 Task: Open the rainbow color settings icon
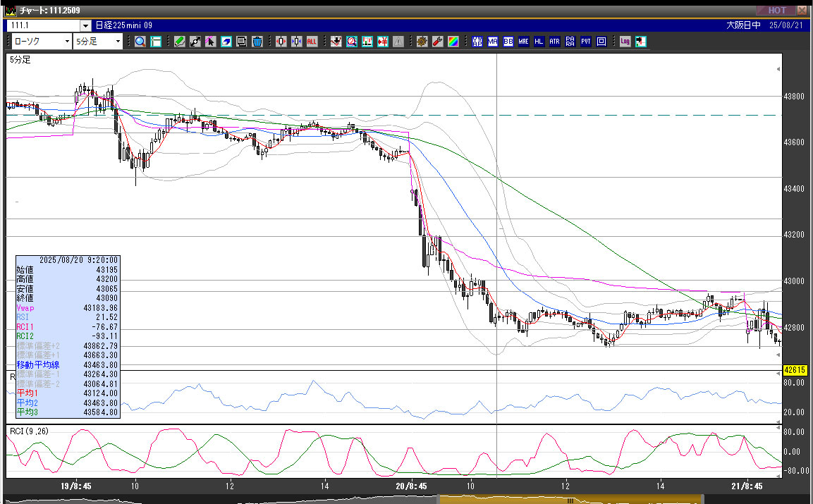(x=453, y=42)
